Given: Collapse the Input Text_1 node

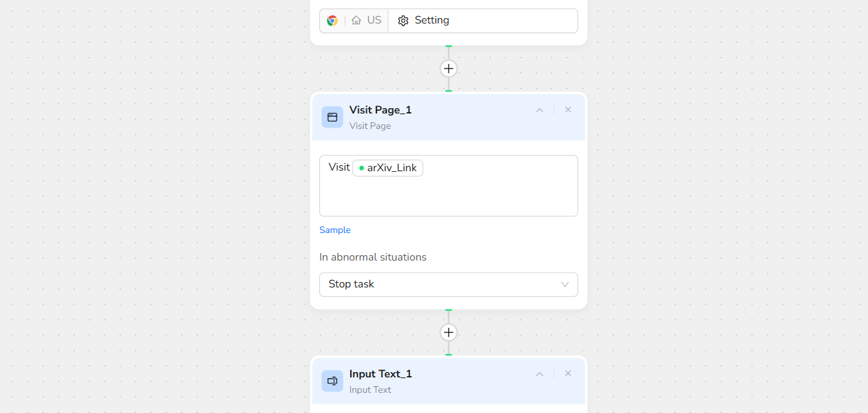Looking at the screenshot, I should coord(539,374).
